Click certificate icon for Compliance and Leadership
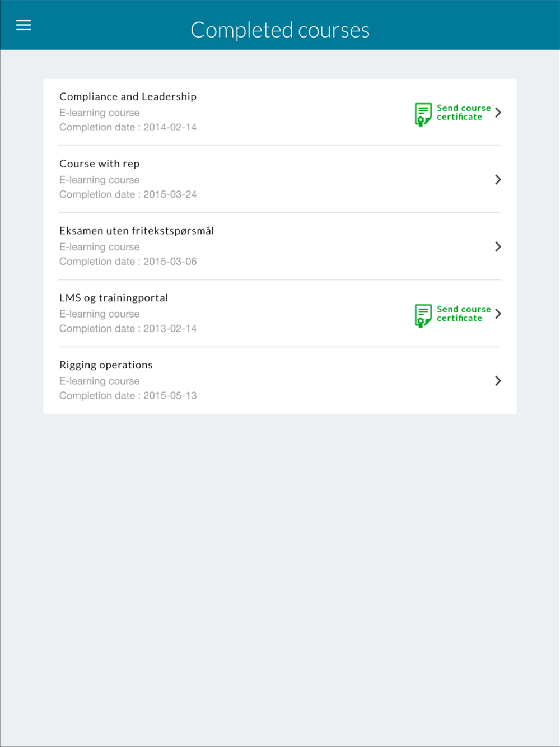Screen dimensions: 560x747 coord(423,114)
